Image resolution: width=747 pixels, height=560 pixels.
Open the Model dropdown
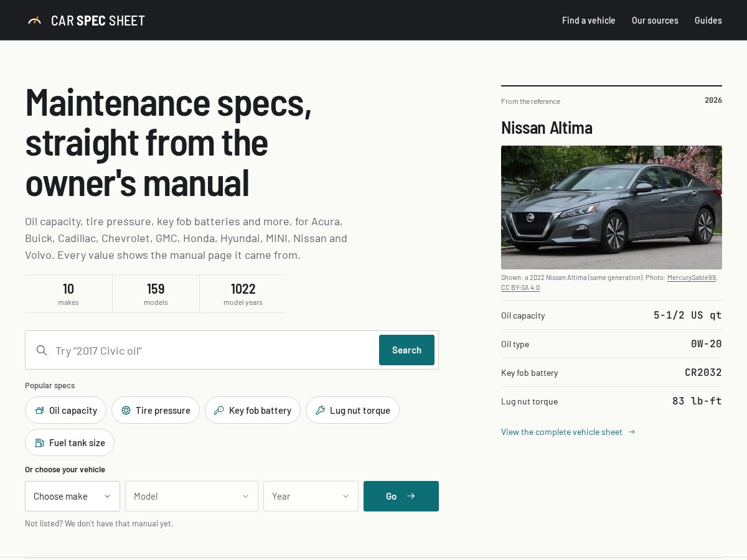pos(192,496)
